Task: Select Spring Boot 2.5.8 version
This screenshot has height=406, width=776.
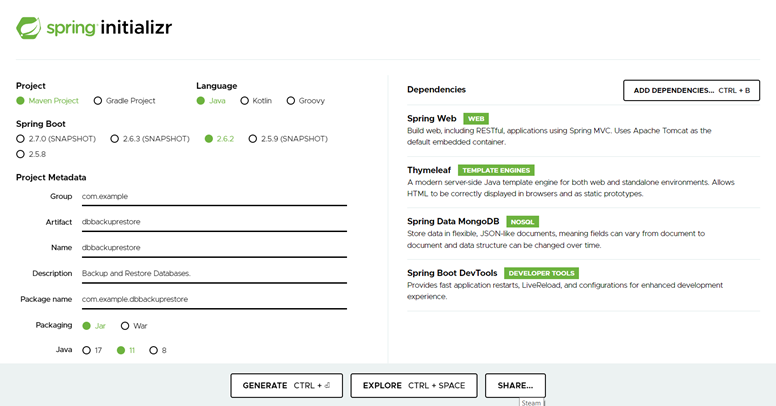Action: pos(31,154)
